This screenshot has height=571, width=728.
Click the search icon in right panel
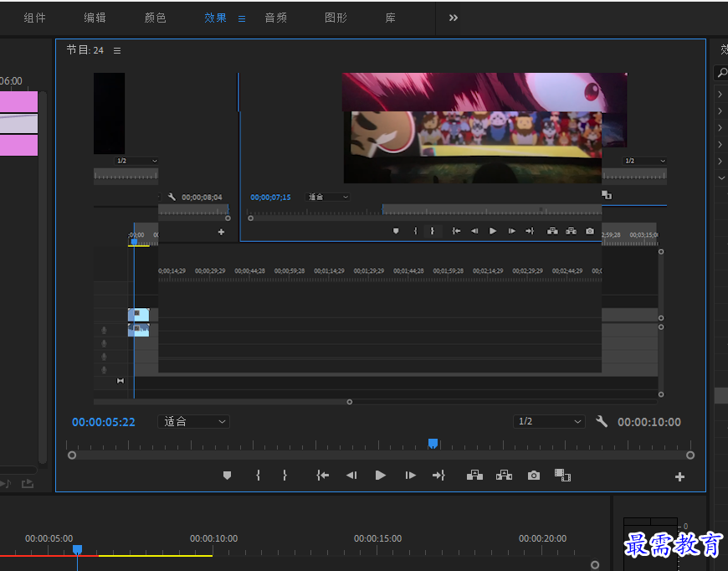point(721,73)
